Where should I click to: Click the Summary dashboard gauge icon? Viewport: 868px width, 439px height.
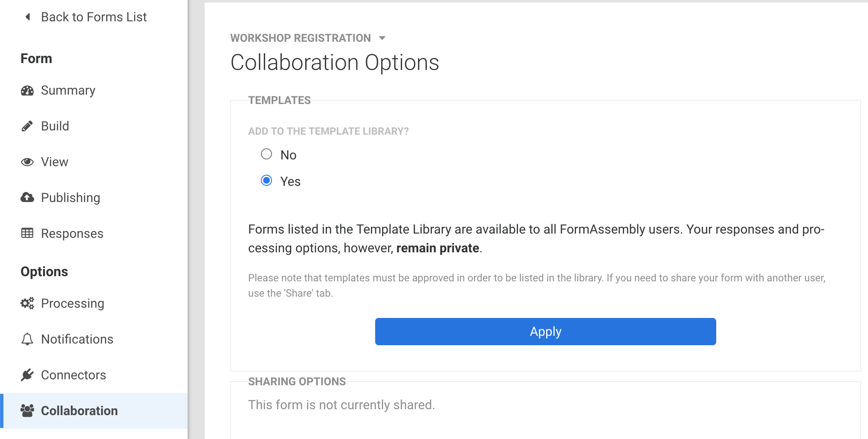click(27, 90)
